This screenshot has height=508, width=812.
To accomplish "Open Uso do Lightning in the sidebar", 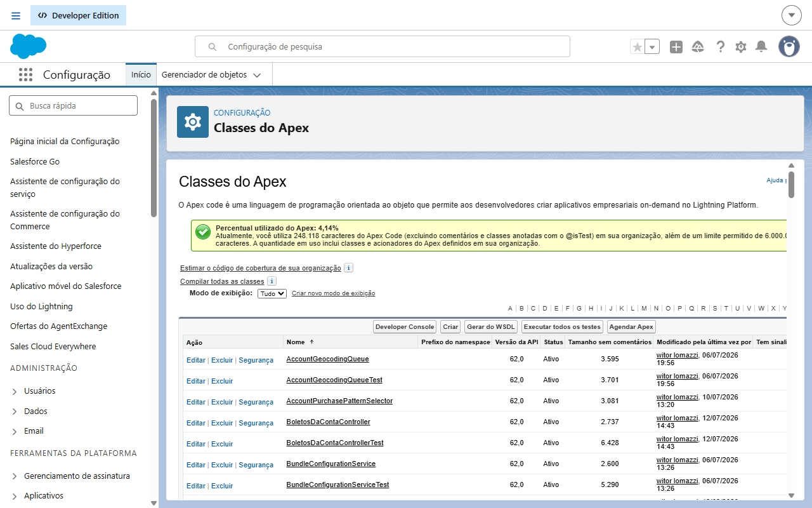I will tap(41, 306).
